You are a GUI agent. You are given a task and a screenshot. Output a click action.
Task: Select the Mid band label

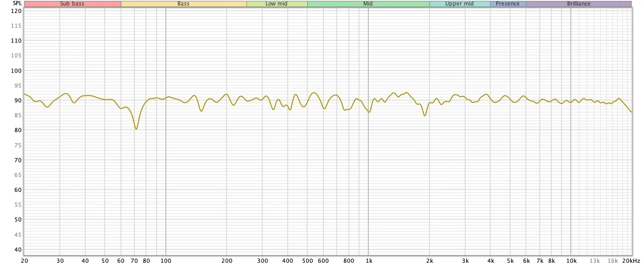tap(368, 4)
